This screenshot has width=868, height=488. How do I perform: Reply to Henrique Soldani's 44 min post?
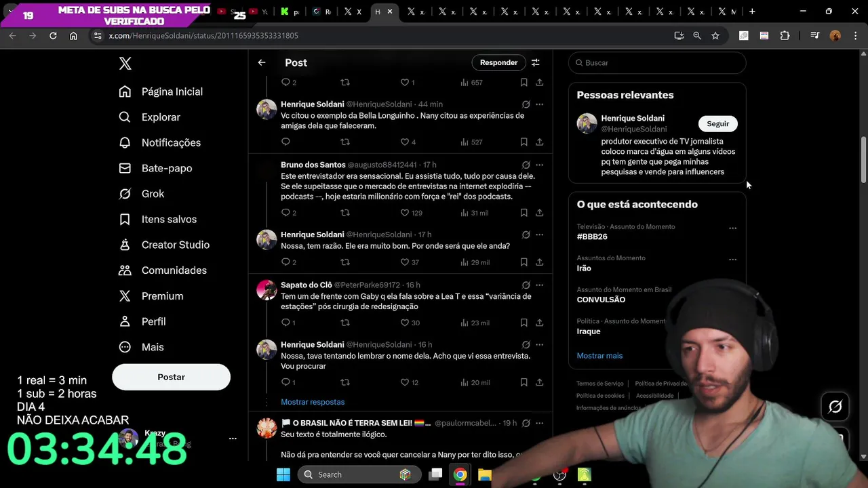285,142
